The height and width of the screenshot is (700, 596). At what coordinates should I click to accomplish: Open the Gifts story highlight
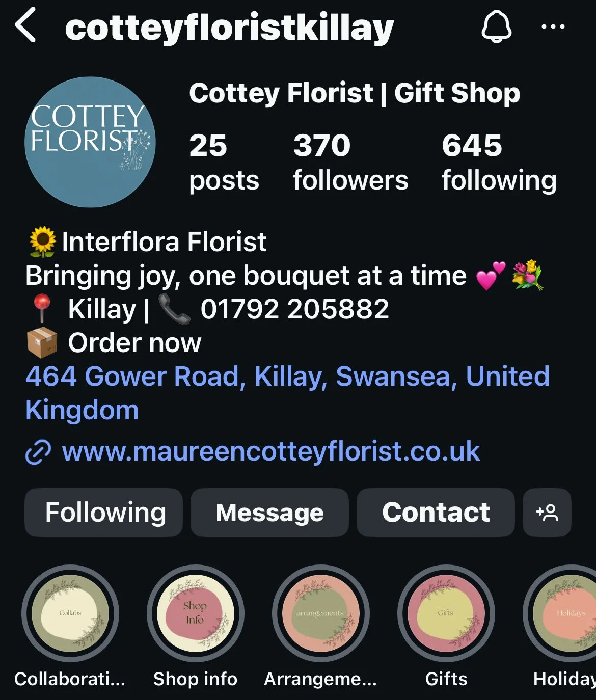coord(446,613)
